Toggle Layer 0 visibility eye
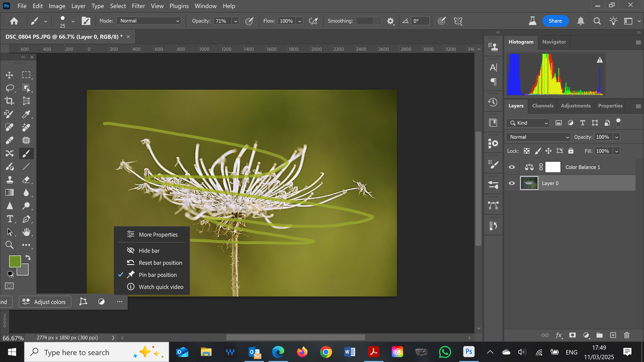This screenshot has height=362, width=644. (x=512, y=183)
